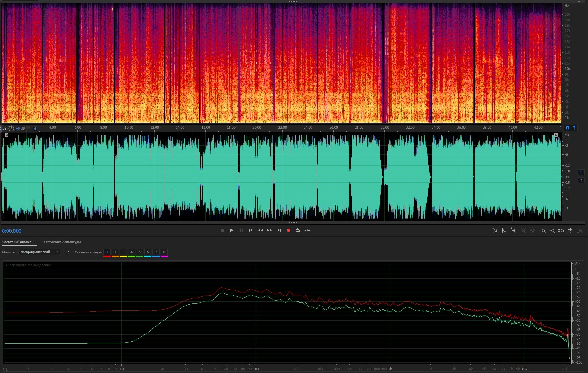Click the +0 dB gain value
588x373 pixels.
point(20,128)
